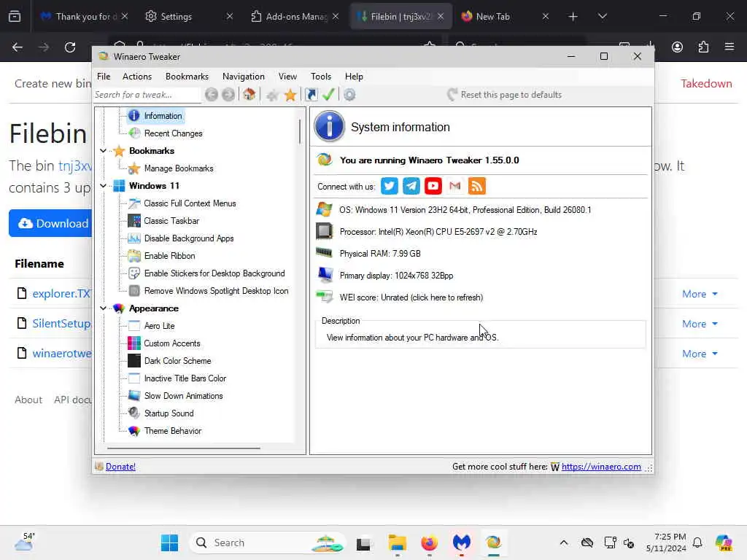Click WEI score refresh text
This screenshot has width=747, height=560.
(411, 297)
